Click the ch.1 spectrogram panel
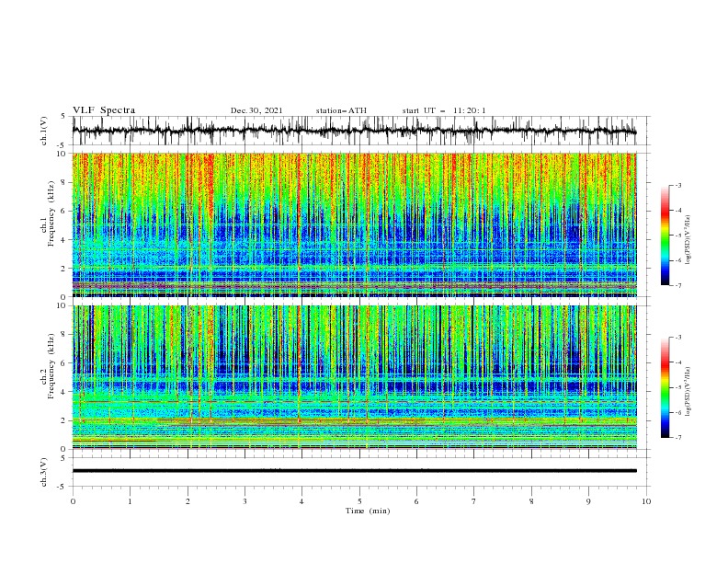The height and width of the screenshot is (563, 728). point(354,224)
